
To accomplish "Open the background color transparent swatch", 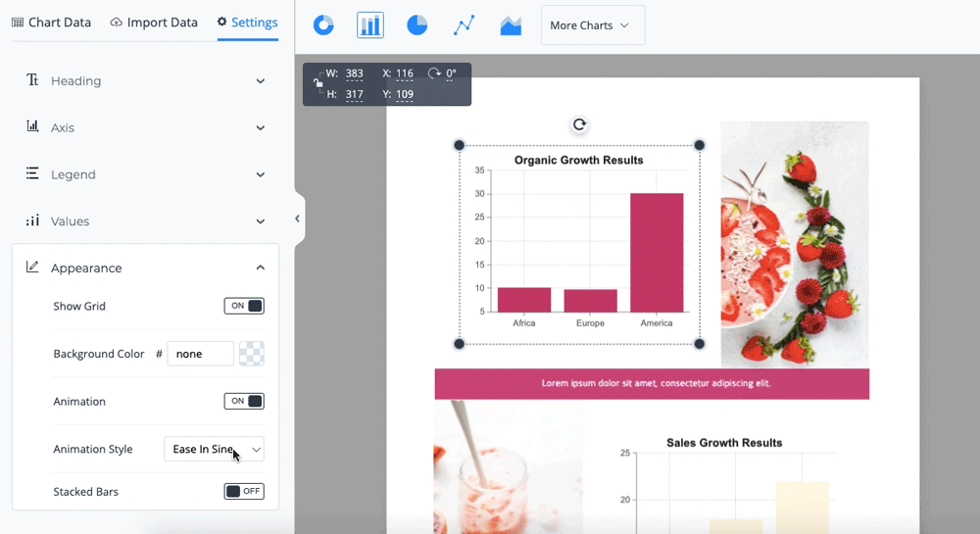I will point(252,354).
